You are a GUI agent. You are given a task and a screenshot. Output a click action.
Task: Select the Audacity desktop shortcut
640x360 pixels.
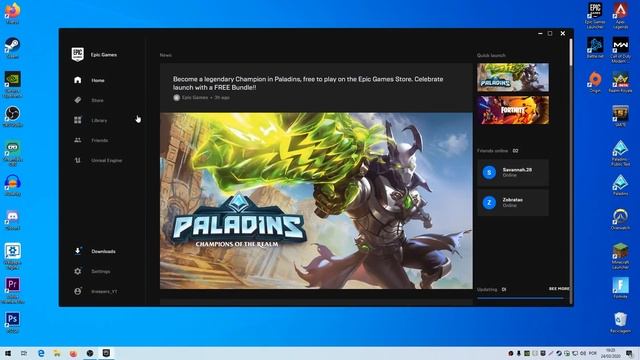[13, 185]
